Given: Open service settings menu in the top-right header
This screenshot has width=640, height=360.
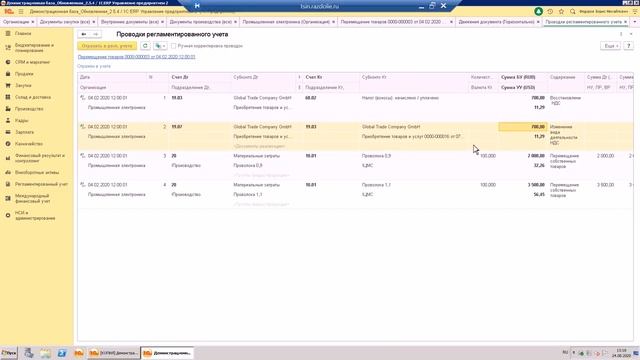Looking at the screenshot, I should point(635,11).
